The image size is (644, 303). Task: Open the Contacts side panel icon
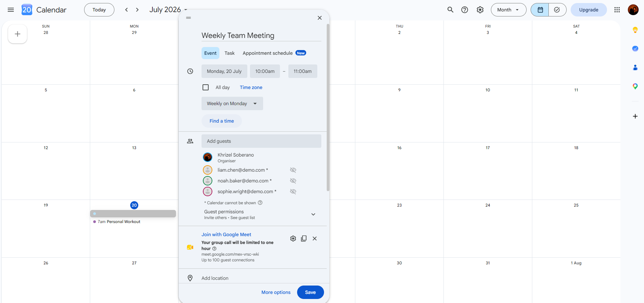(635, 68)
